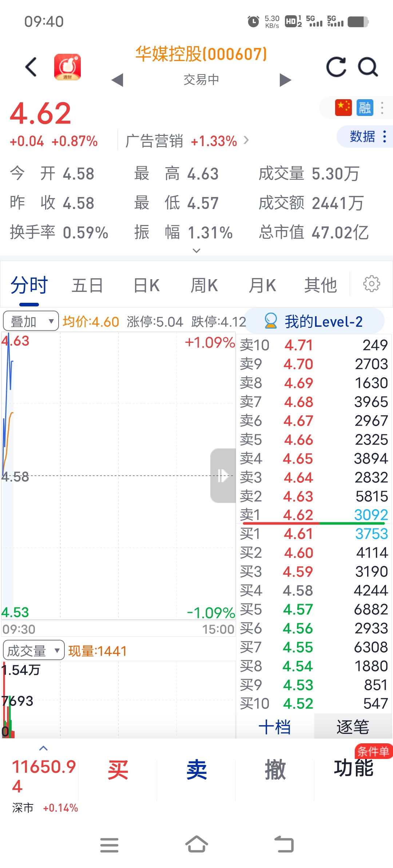Select 买2 price 4.60 row
Viewport: 393px width, 868px height.
314,552
